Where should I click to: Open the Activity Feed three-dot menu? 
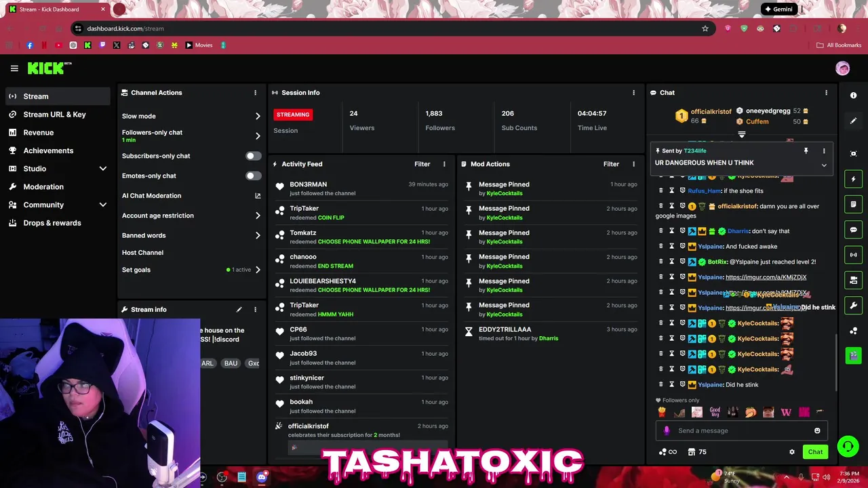pyautogui.click(x=444, y=164)
